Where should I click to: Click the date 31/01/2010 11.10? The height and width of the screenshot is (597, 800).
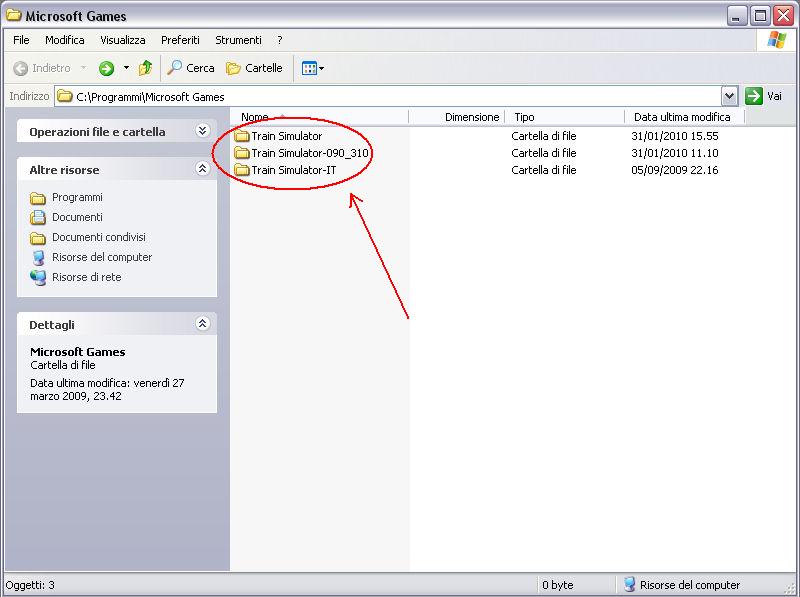coord(674,153)
